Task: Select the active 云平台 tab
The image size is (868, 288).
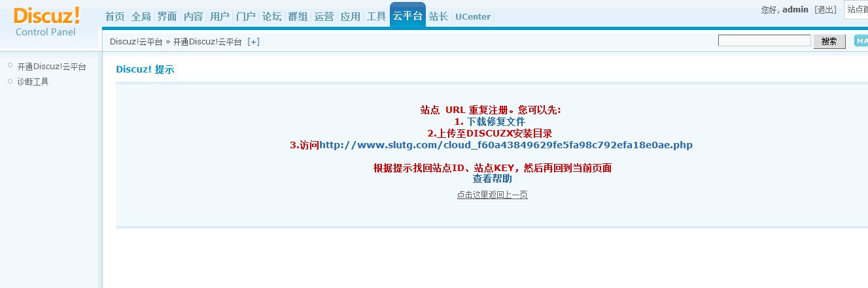Action: [408, 15]
